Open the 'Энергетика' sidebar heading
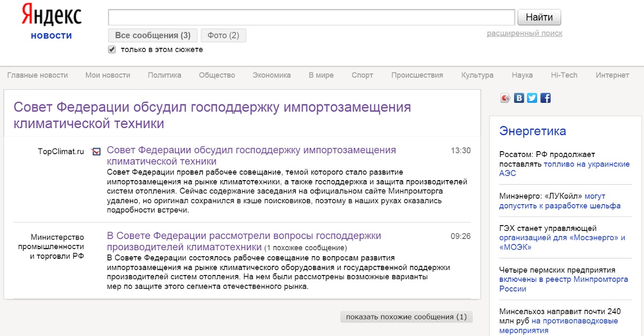The width and height of the screenshot is (644, 336). 532,131
